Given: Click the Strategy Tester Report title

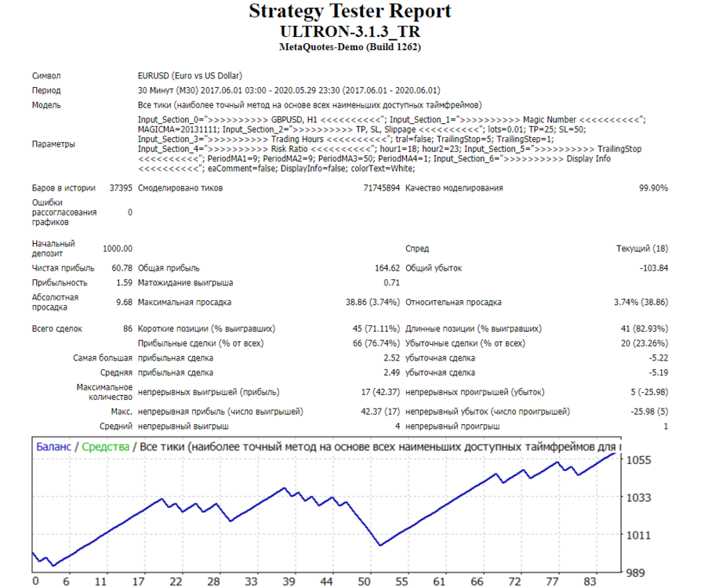Looking at the screenshot, I should [350, 11].
